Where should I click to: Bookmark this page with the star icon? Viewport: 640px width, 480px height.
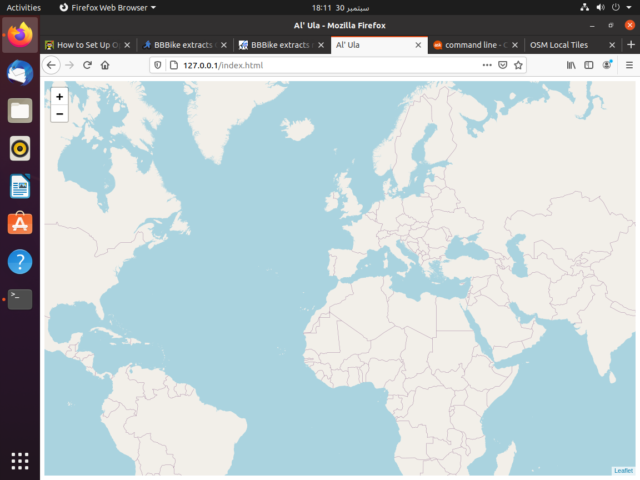(519, 65)
